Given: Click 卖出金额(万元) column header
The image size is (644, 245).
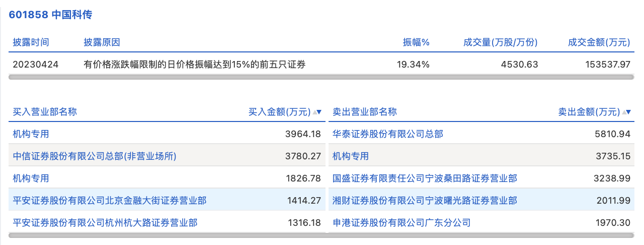Looking at the screenshot, I should (589, 112).
